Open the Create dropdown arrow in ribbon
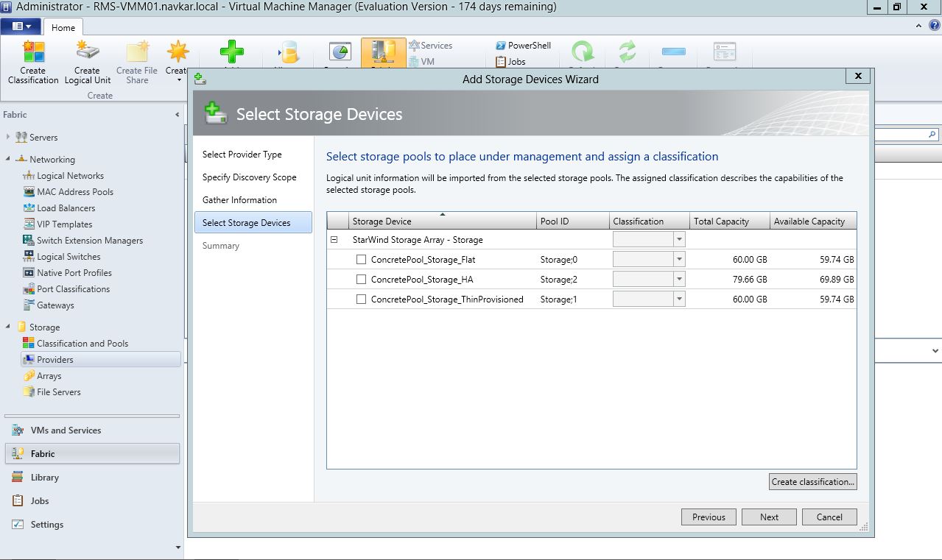Viewport: 942px width, 560px height. [x=178, y=80]
